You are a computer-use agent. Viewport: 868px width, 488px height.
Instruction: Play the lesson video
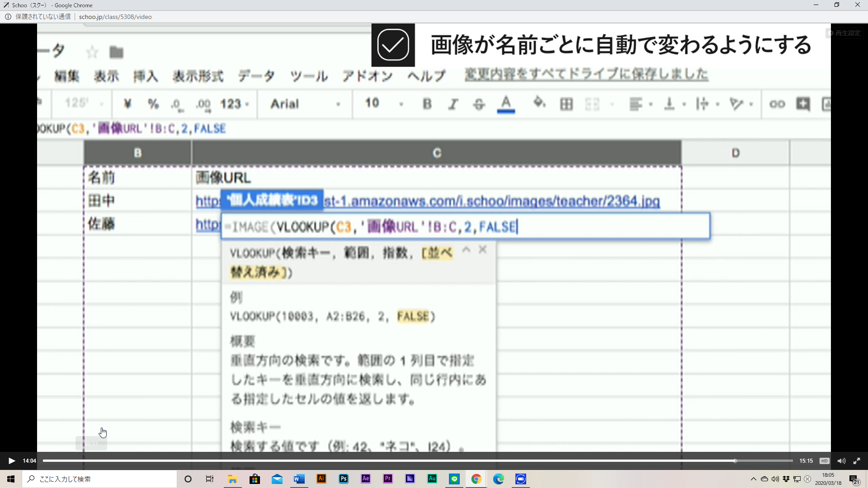(x=12, y=461)
